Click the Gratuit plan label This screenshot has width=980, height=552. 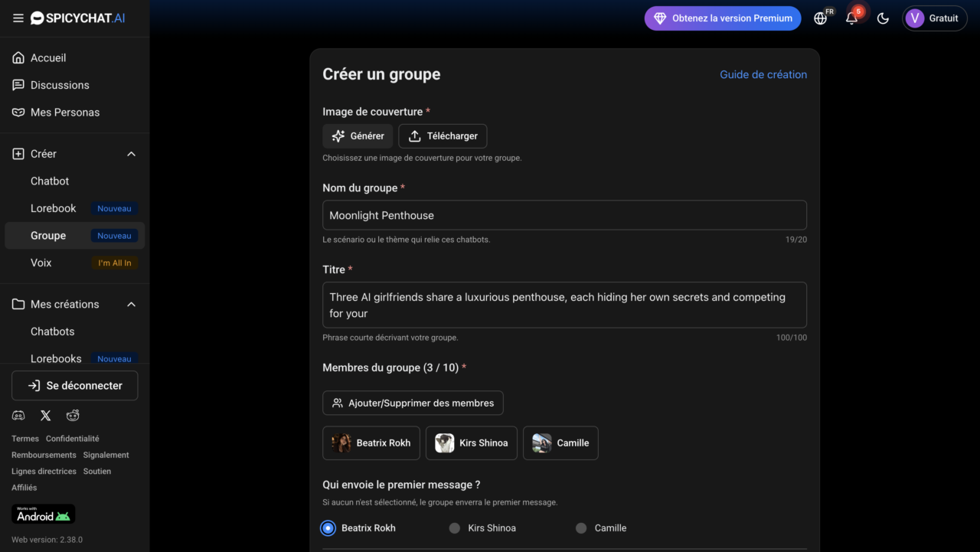point(943,18)
